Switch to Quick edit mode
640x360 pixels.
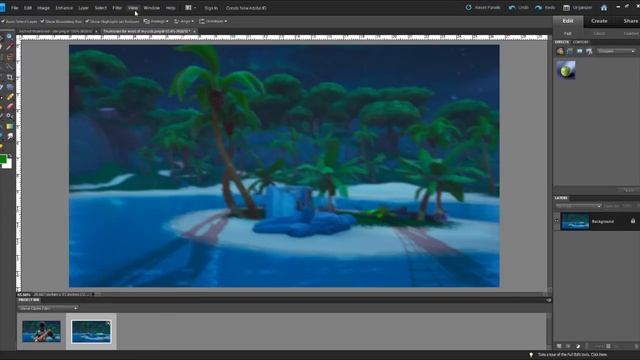click(600, 33)
